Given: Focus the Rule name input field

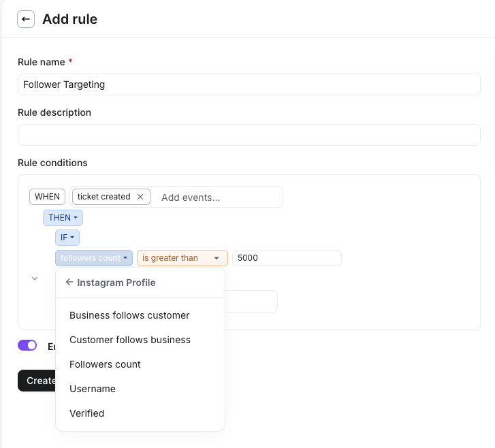Looking at the screenshot, I should 249,84.
